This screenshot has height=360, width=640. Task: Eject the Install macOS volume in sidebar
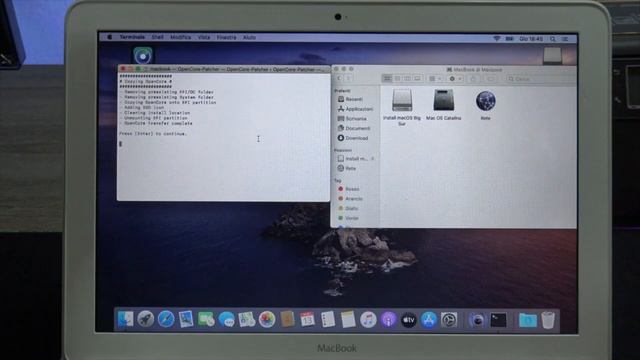pyautogui.click(x=373, y=158)
